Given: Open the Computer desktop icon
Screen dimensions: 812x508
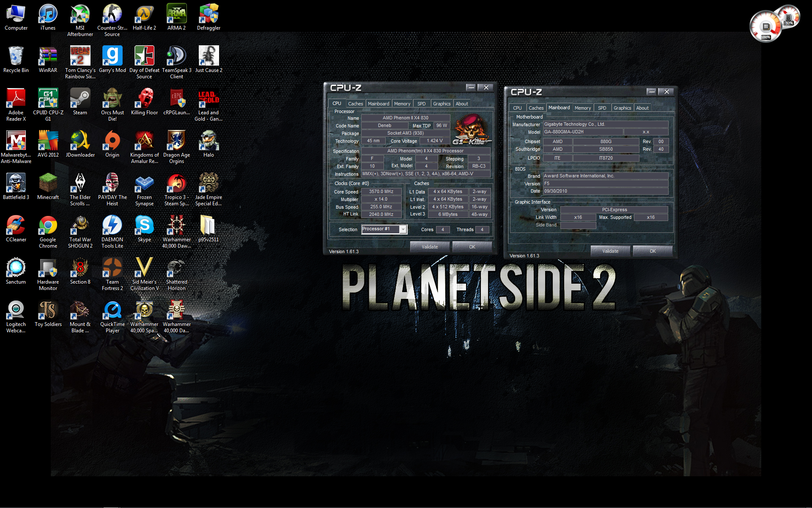Looking at the screenshot, I should [16, 17].
